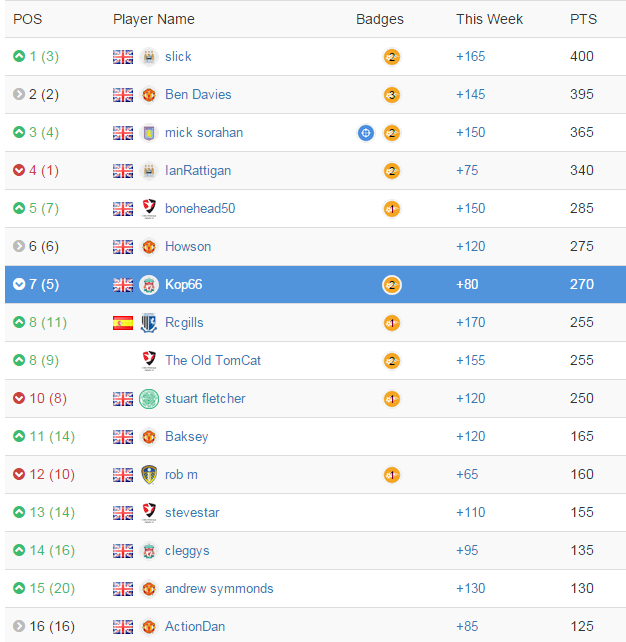
Task: Sort by the This Week column header
Action: pyautogui.click(x=489, y=19)
